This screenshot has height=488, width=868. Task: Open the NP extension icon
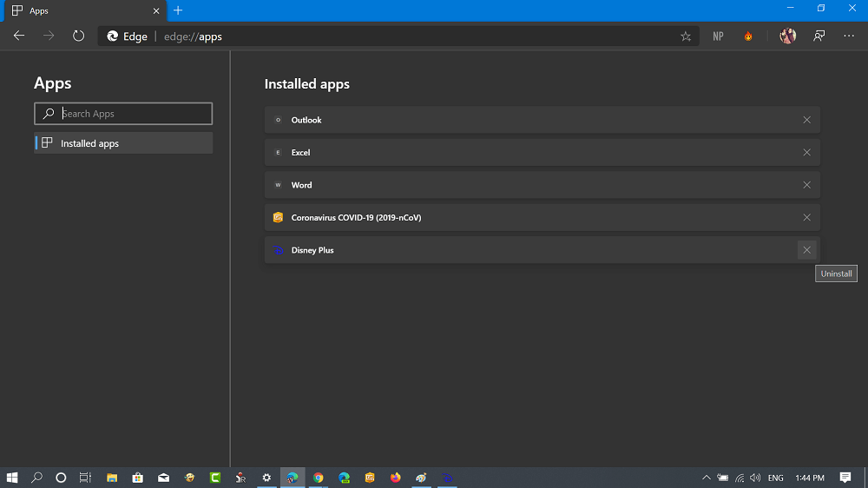[x=718, y=36]
